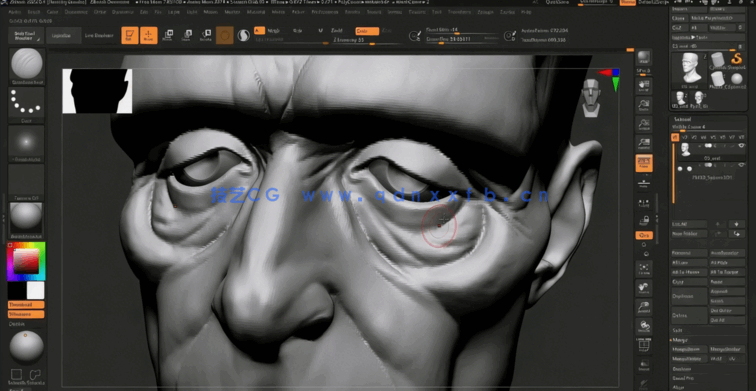Click the BPR render icon
The image size is (756, 391).
point(644,57)
